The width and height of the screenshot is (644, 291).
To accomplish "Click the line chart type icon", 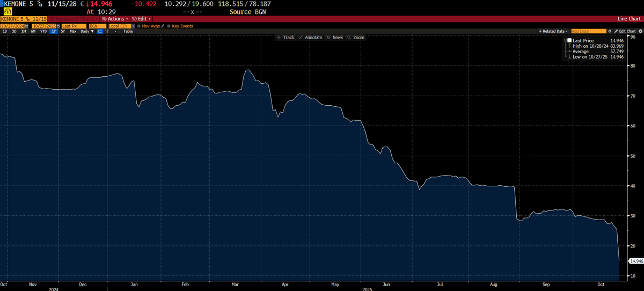I will pos(100,31).
